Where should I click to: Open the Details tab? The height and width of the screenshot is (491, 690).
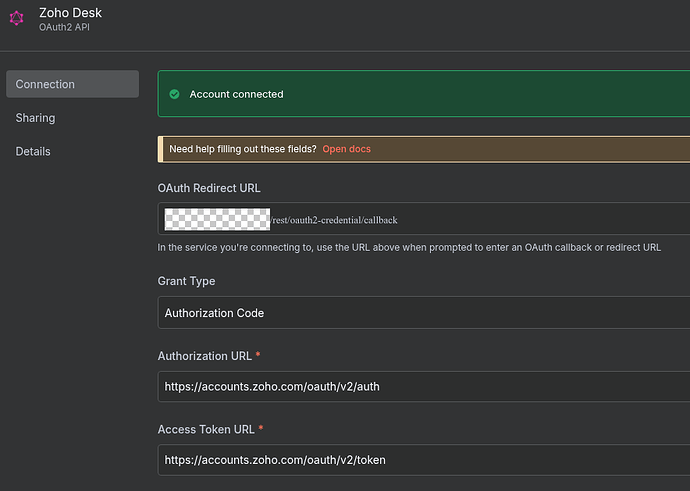33,151
